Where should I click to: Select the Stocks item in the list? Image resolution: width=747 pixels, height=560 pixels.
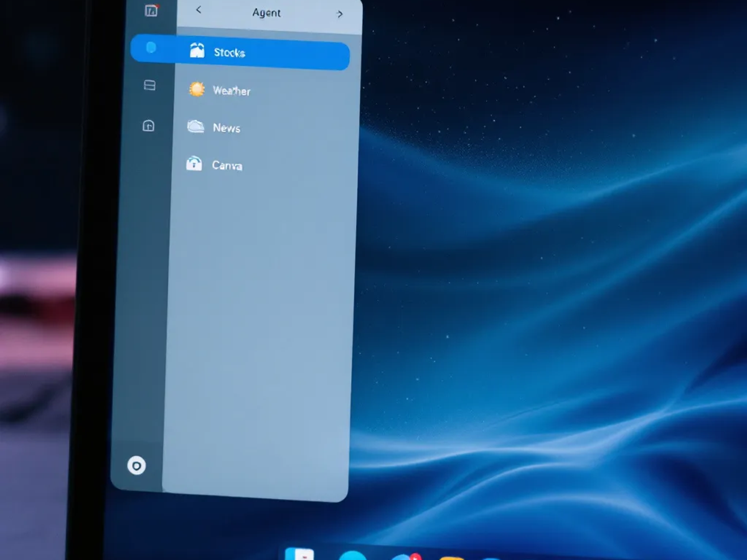coord(240,52)
